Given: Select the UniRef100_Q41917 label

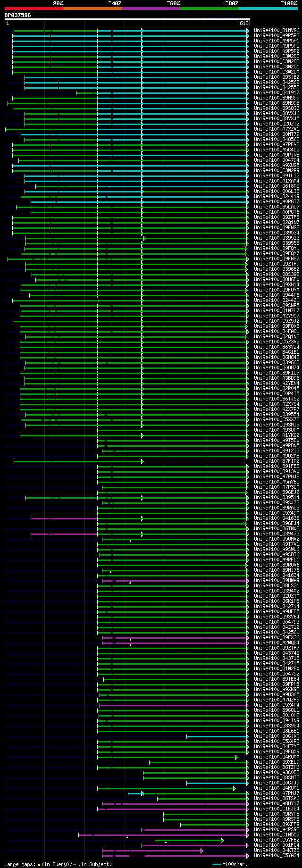Looking at the screenshot, I should [x=277, y=92].
